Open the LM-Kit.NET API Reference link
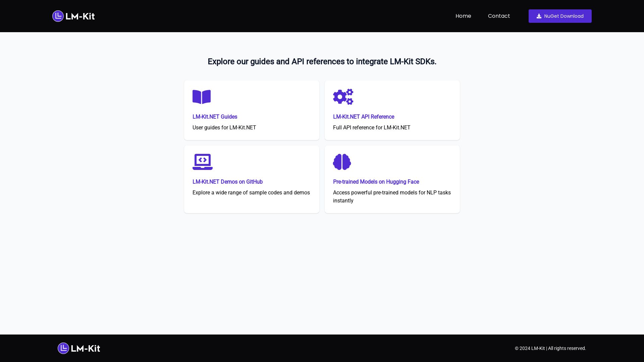The height and width of the screenshot is (362, 644). (x=364, y=117)
